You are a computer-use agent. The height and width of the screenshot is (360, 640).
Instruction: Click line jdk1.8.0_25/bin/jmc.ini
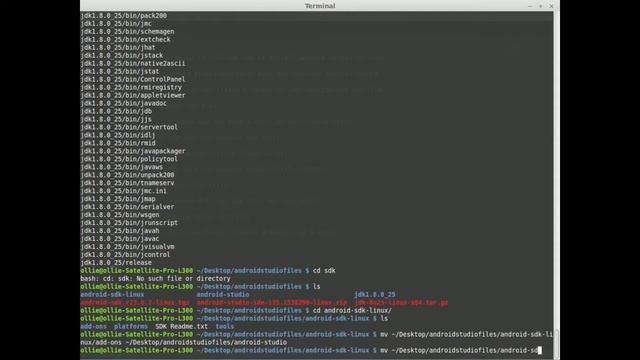(123, 191)
